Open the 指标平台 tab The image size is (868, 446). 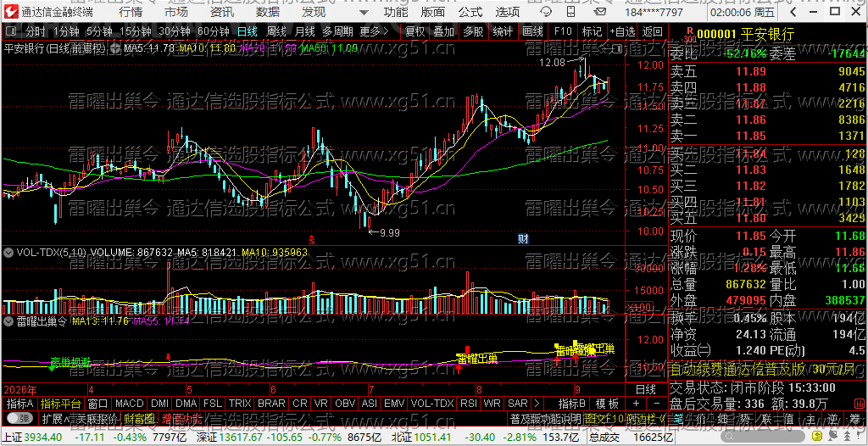[x=61, y=404]
